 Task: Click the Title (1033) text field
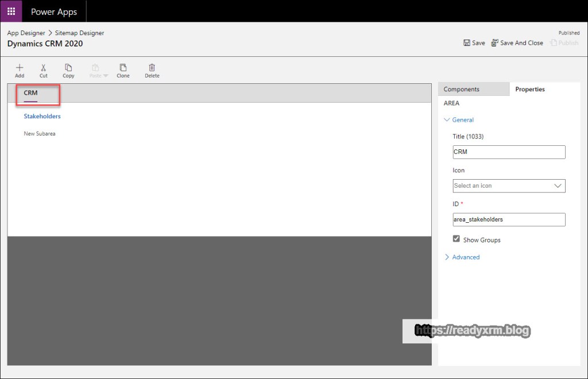(509, 152)
